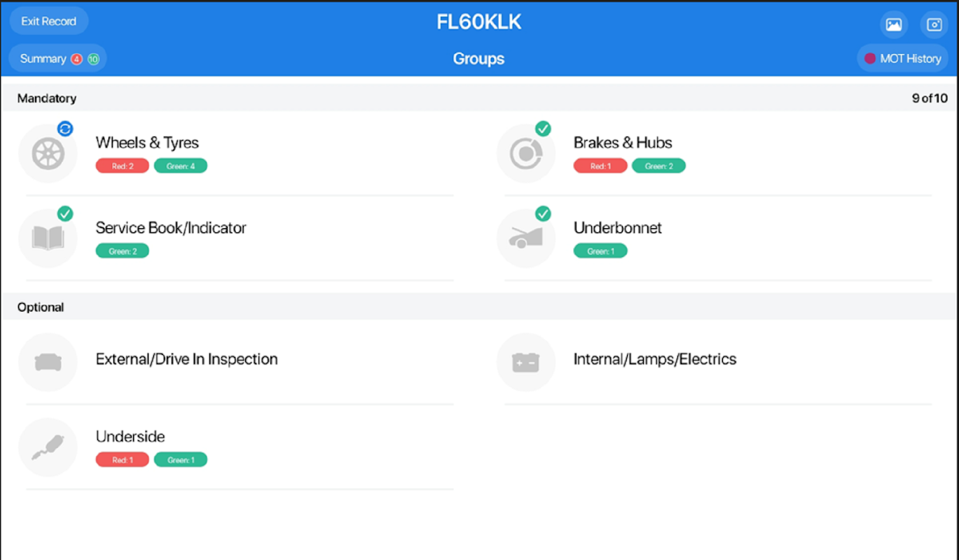959x560 pixels.
Task: Select the Underbonnet car hood icon
Action: click(525, 238)
